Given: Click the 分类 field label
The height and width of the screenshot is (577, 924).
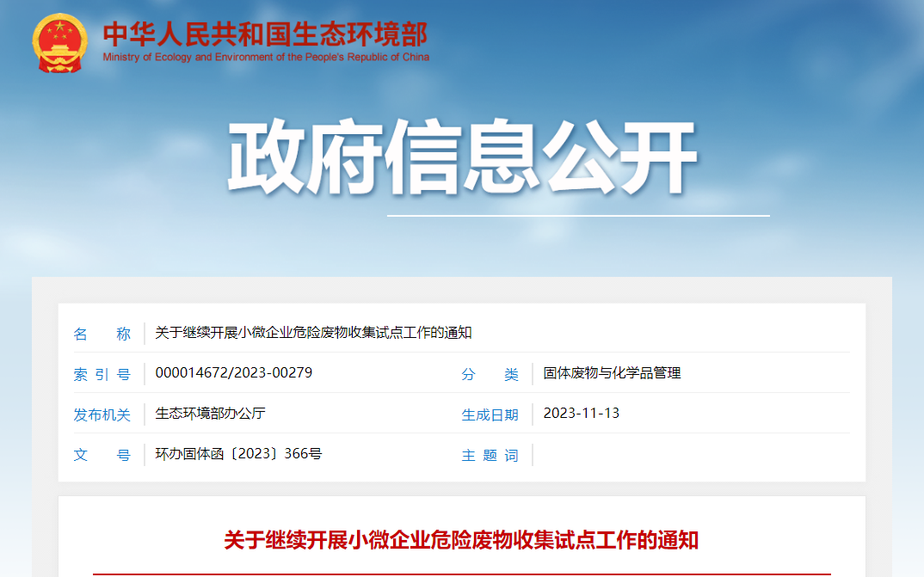Looking at the screenshot, I should (x=490, y=374).
